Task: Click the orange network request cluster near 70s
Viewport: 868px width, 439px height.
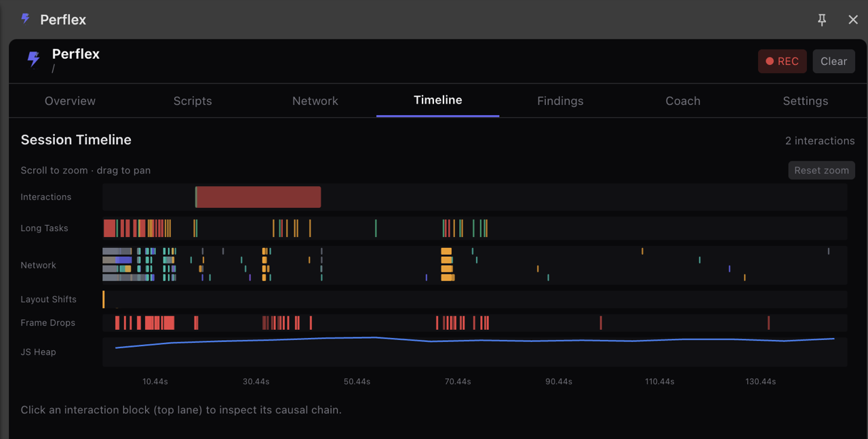Action: pyautogui.click(x=447, y=264)
